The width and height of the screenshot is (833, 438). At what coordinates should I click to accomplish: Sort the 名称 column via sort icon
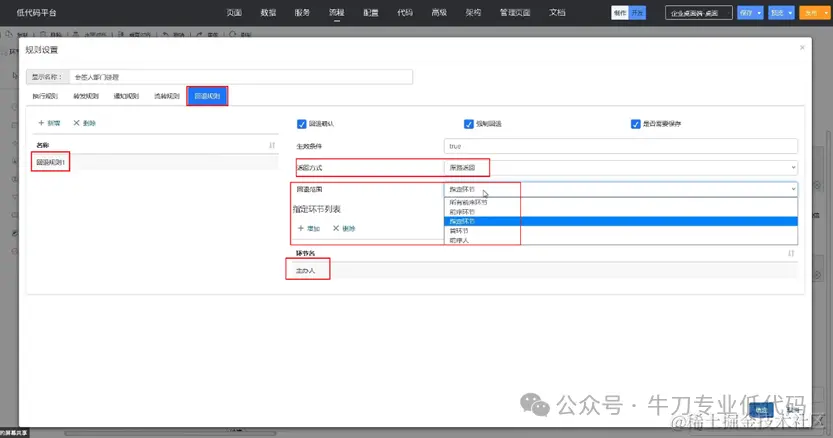[272, 145]
